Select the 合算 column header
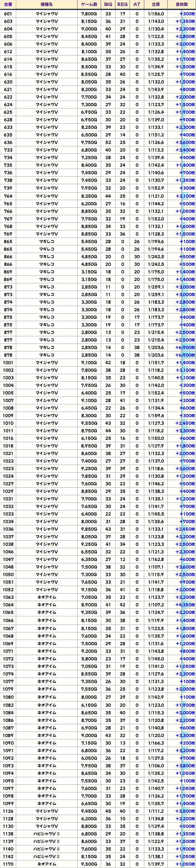The height and width of the screenshot is (868, 196). point(156,4)
